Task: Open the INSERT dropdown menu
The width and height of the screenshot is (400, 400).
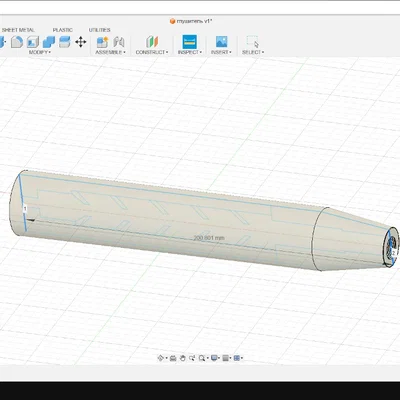Action: pos(221,52)
